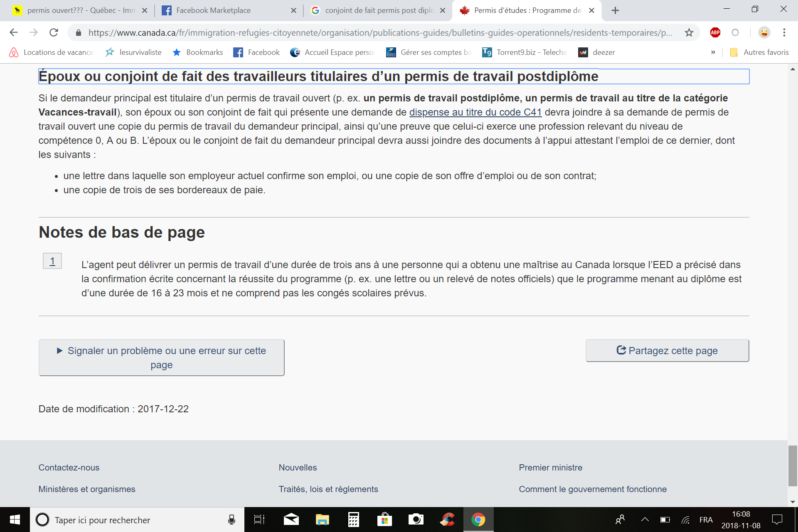Launch Calculator from the taskbar
The width and height of the screenshot is (798, 532).
[x=353, y=520]
